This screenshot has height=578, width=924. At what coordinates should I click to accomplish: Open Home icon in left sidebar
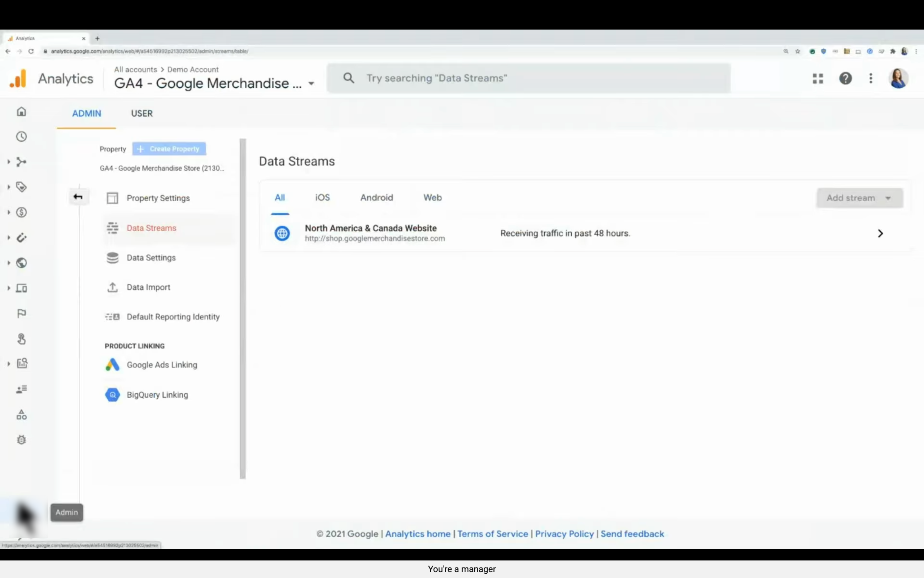click(x=21, y=111)
